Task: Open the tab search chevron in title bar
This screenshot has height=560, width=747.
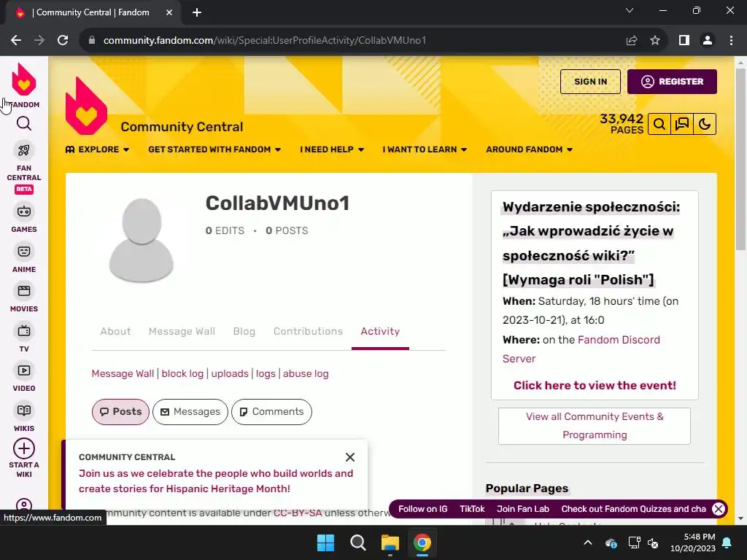Action: [630, 10]
